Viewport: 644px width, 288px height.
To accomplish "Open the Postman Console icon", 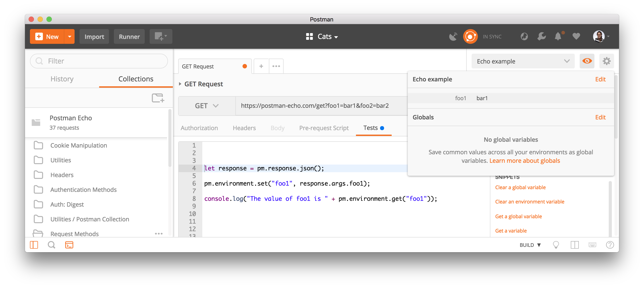I will pyautogui.click(x=69, y=245).
